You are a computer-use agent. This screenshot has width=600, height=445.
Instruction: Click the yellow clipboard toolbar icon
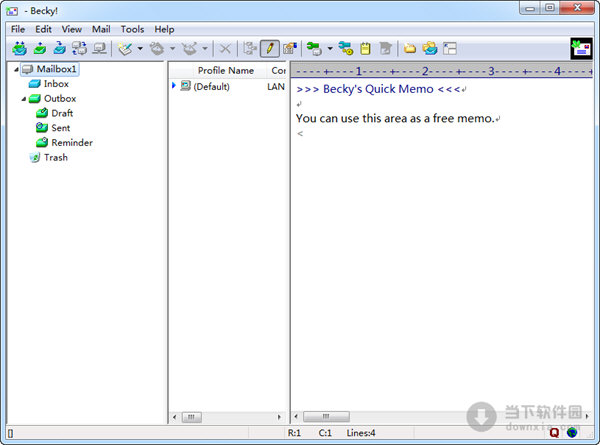365,49
